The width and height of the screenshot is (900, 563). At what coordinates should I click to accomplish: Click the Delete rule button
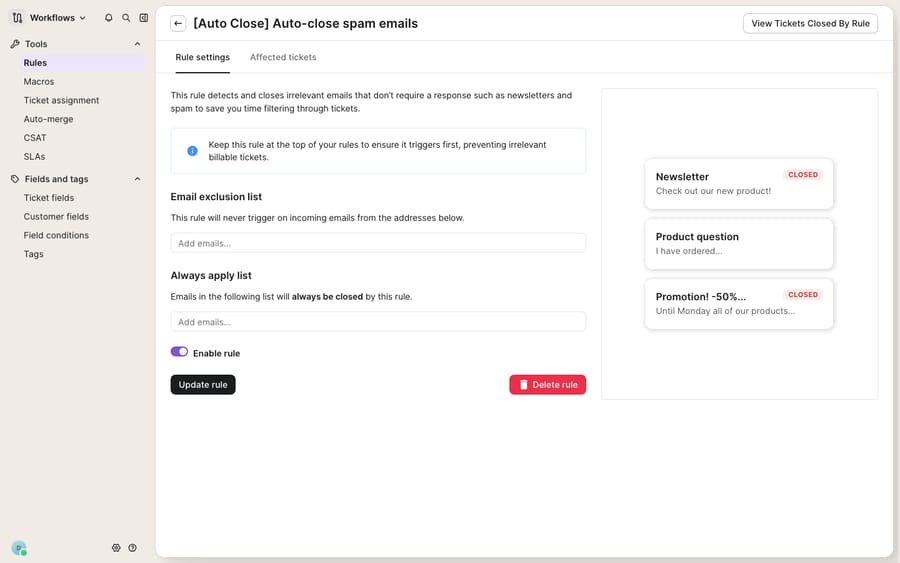[x=548, y=385]
